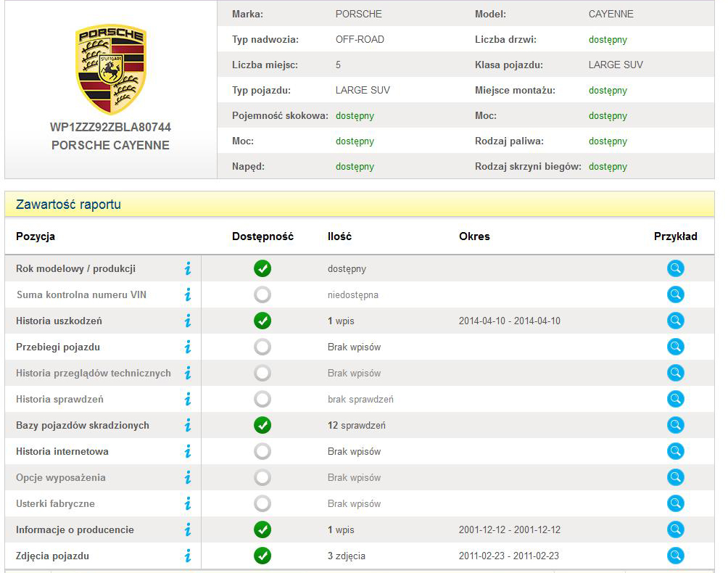Click dostępny link next to Pojemność skokowa
The image size is (728, 573).
(355, 115)
